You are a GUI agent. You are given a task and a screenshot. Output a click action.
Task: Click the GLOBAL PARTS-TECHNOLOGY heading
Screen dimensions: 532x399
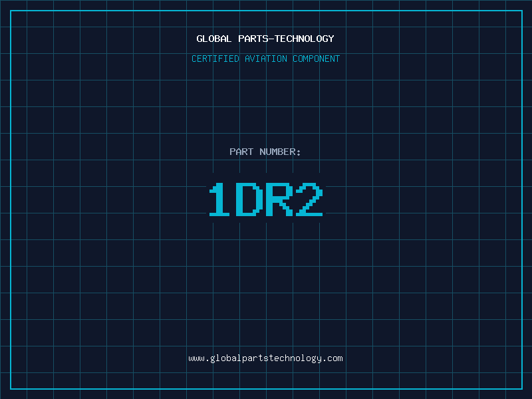(x=265, y=39)
